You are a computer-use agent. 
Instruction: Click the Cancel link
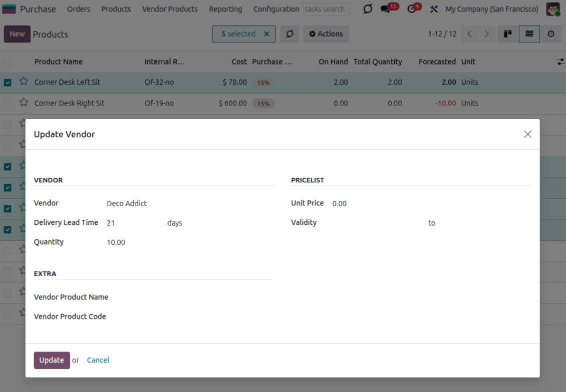[x=98, y=360]
